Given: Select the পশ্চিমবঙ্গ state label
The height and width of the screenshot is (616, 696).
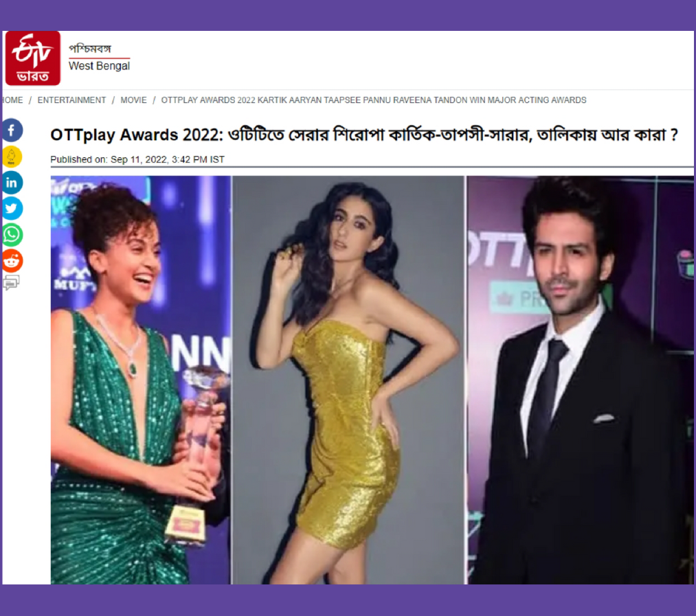Looking at the screenshot, I should tap(90, 48).
